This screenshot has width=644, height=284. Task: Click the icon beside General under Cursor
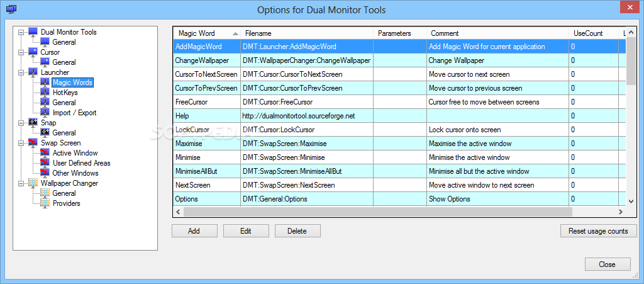[45, 62]
